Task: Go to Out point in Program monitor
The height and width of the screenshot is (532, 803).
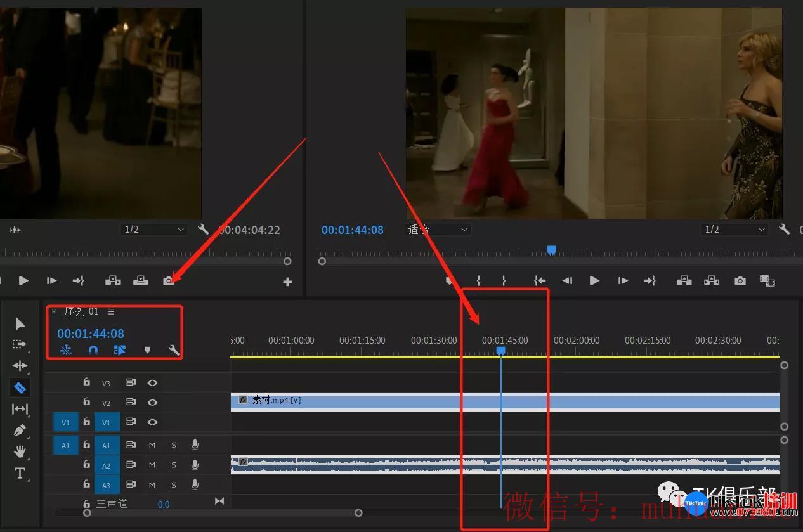Action: point(650,280)
